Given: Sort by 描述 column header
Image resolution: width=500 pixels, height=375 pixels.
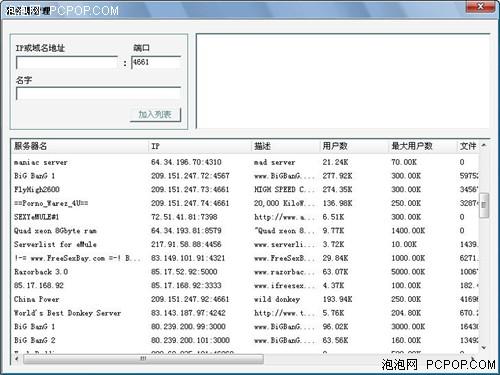Looking at the screenshot, I should point(285,146).
